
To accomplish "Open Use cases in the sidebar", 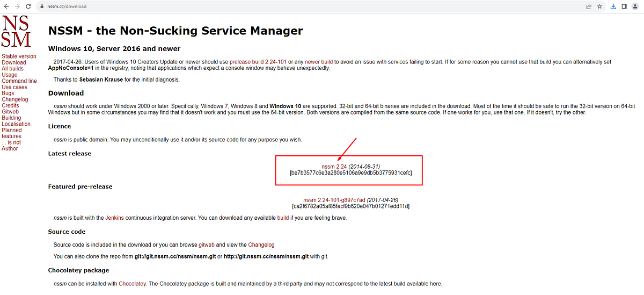I will pos(14,87).
